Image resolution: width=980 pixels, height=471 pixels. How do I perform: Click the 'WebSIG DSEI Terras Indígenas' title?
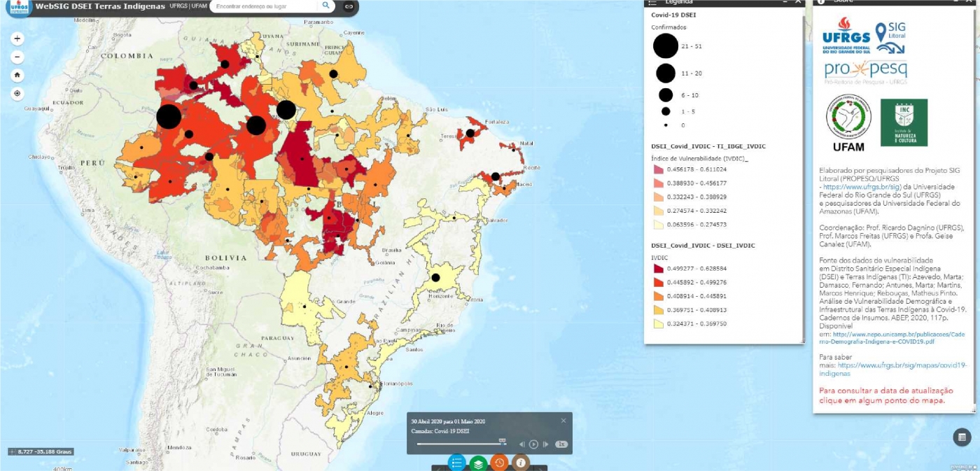pyautogui.click(x=99, y=6)
